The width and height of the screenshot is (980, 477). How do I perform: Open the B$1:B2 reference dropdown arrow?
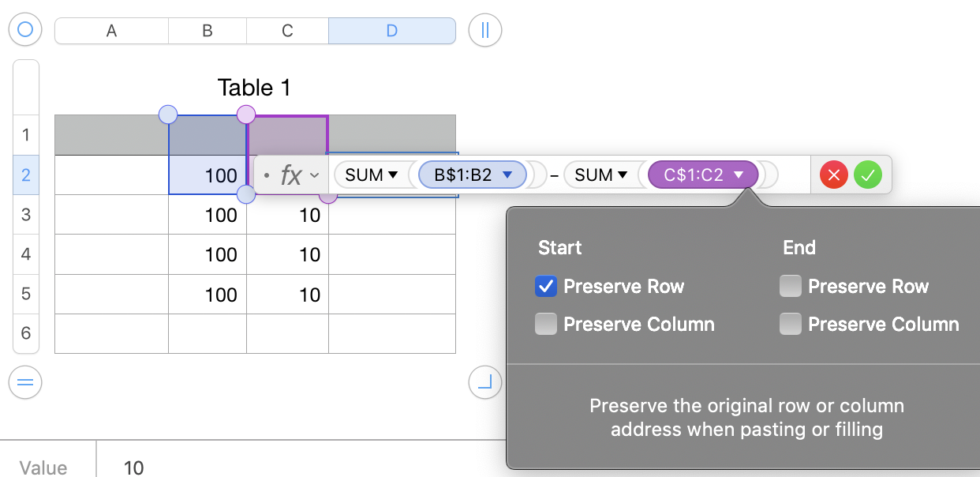coord(508,175)
